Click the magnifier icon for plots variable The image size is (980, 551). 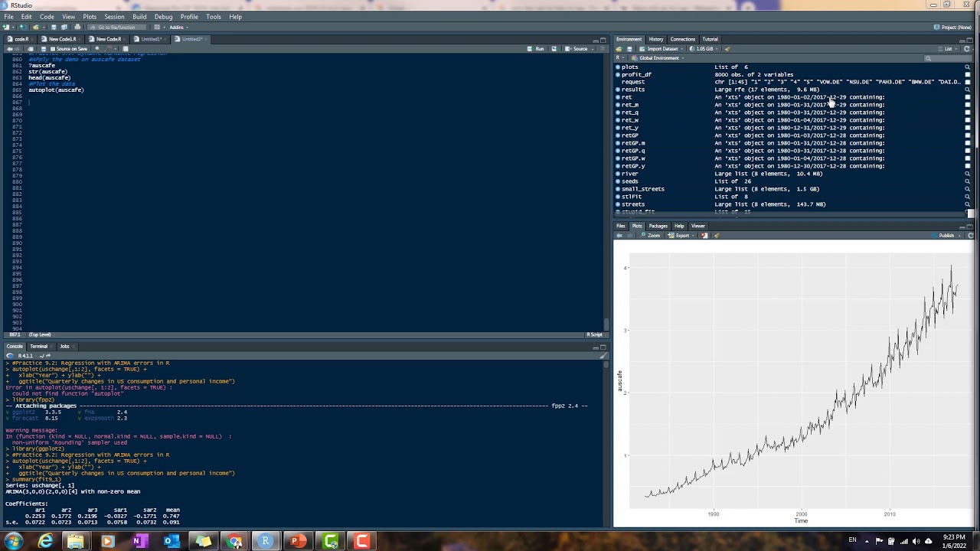coord(968,67)
